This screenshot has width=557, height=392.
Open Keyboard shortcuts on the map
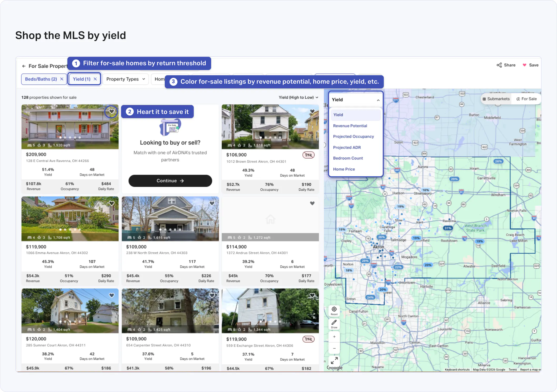(x=457, y=370)
